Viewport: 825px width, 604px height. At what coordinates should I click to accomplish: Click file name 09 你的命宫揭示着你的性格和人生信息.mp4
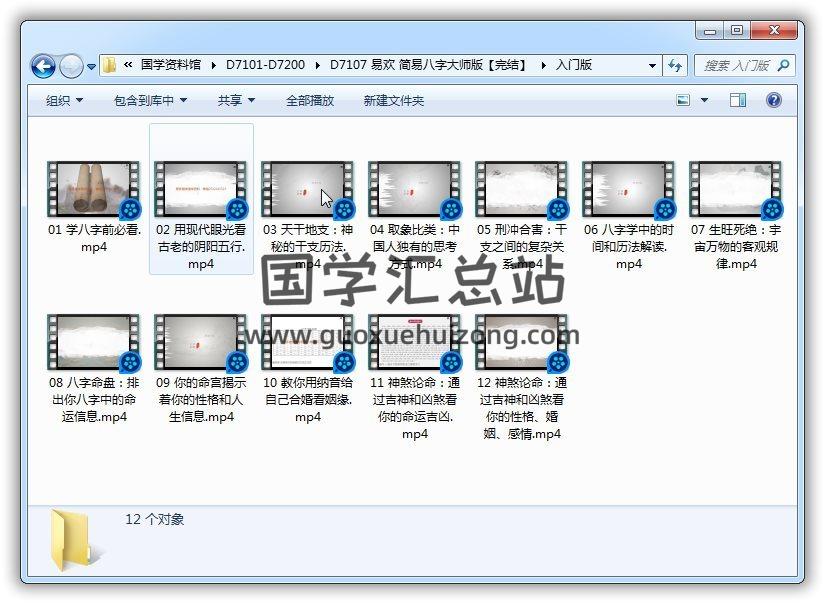tap(201, 400)
